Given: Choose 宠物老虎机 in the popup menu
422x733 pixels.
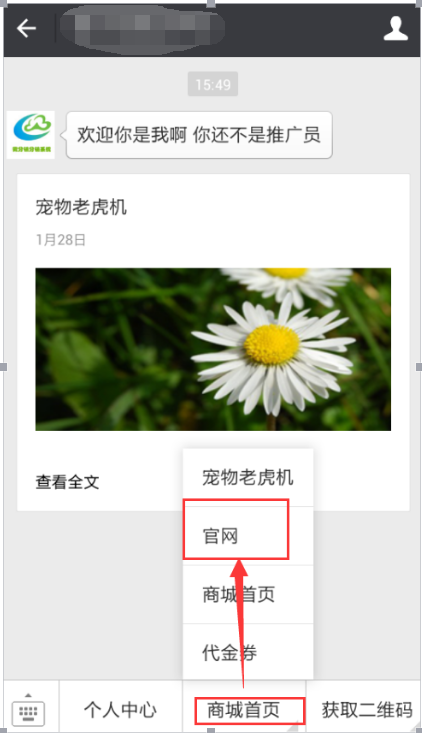Looking at the screenshot, I should coord(248,477).
